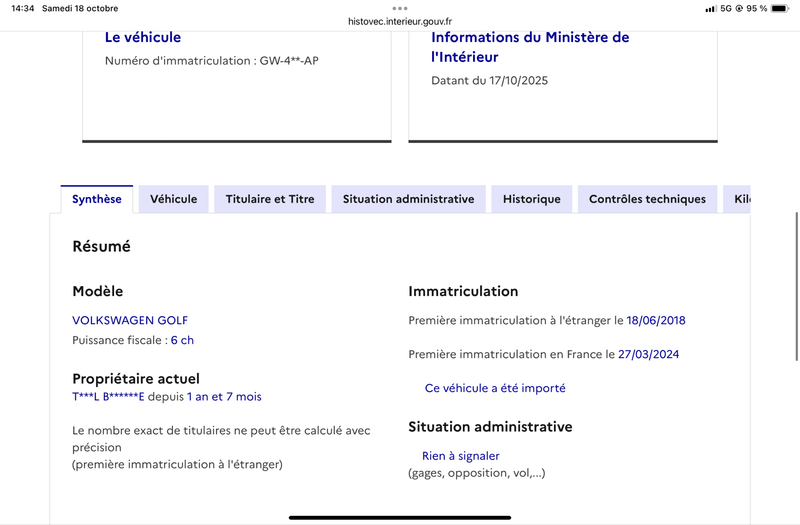800x525 pixels.
Task: Select the Situation administrative tab
Action: 408,199
